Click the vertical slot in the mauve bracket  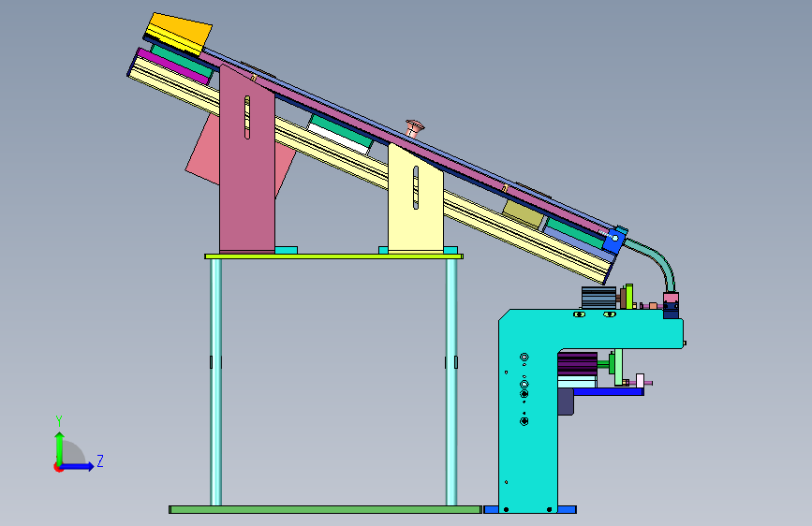[x=247, y=118]
